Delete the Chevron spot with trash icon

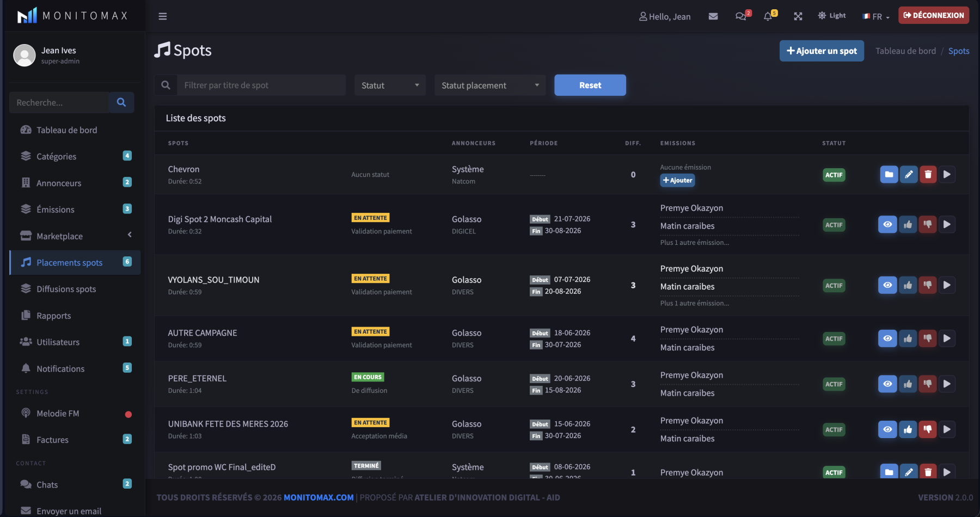point(928,175)
